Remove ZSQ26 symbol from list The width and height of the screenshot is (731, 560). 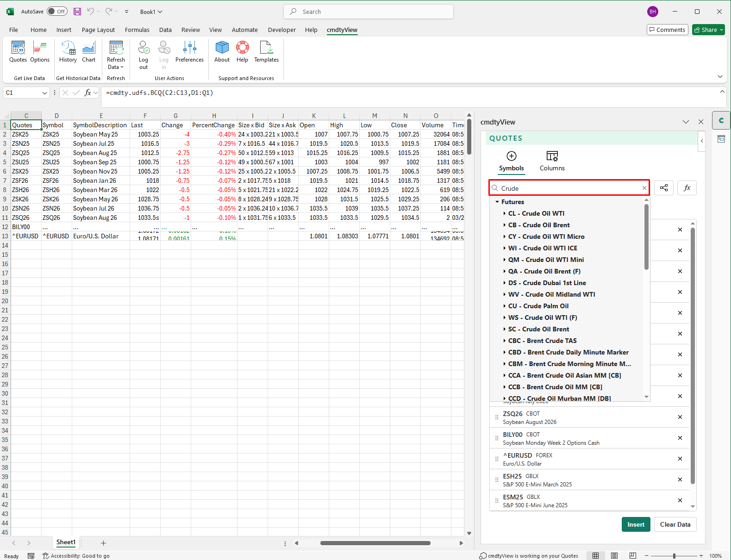(680, 417)
